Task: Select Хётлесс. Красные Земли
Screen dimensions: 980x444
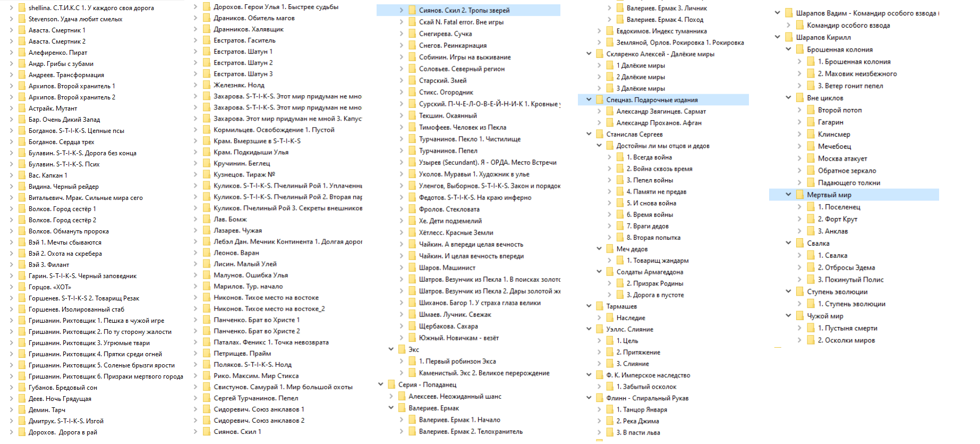Action: click(456, 232)
